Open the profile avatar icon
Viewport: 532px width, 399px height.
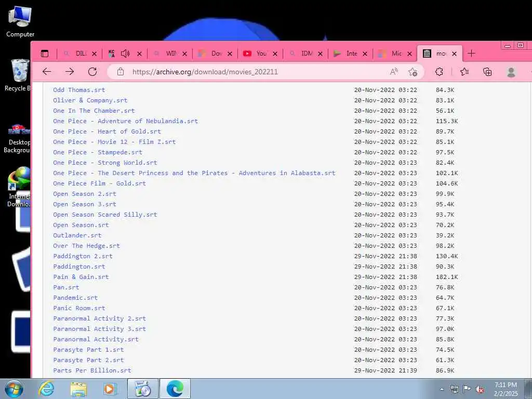coord(511,72)
